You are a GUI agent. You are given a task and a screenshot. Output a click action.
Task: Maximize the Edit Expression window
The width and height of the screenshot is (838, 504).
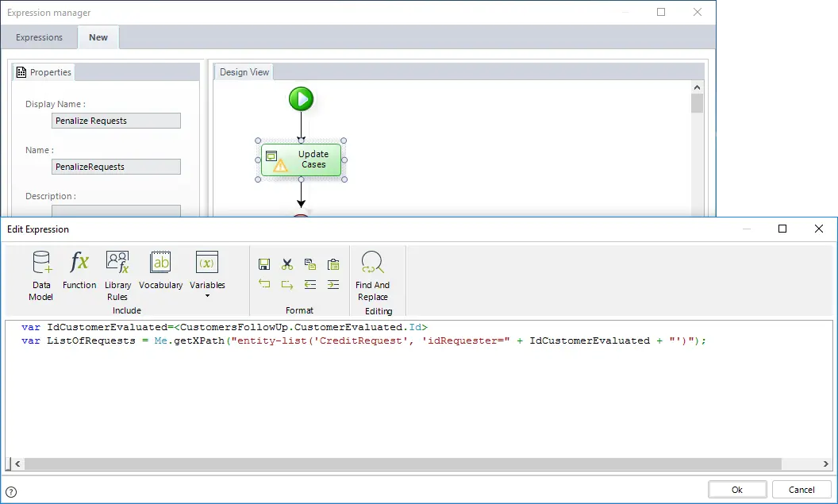[782, 229]
